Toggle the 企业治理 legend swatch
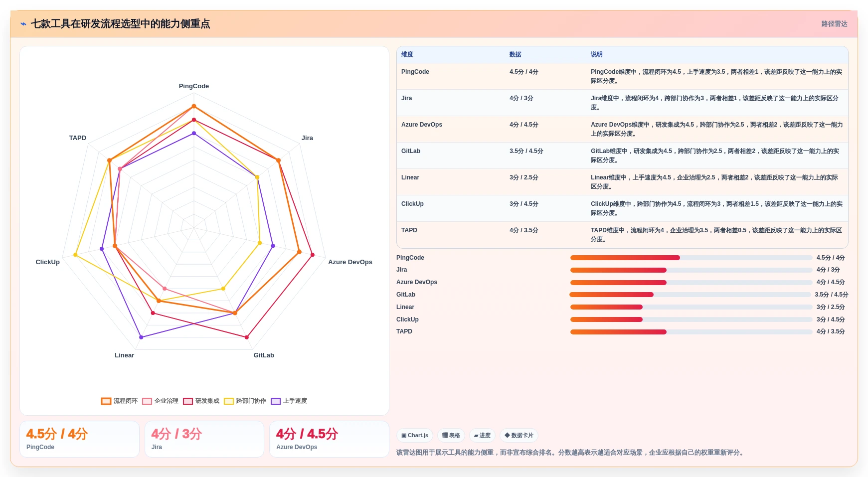The image size is (868, 477). coord(147,401)
